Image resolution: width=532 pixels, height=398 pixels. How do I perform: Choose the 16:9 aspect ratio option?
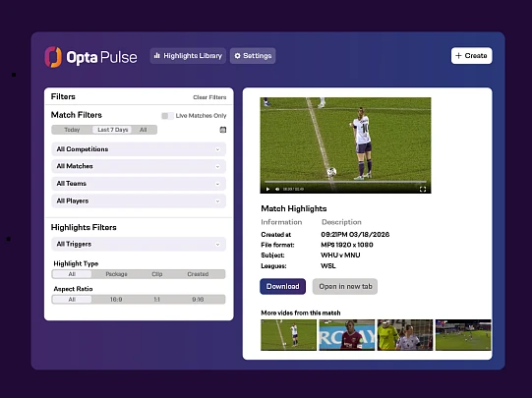pyautogui.click(x=116, y=300)
